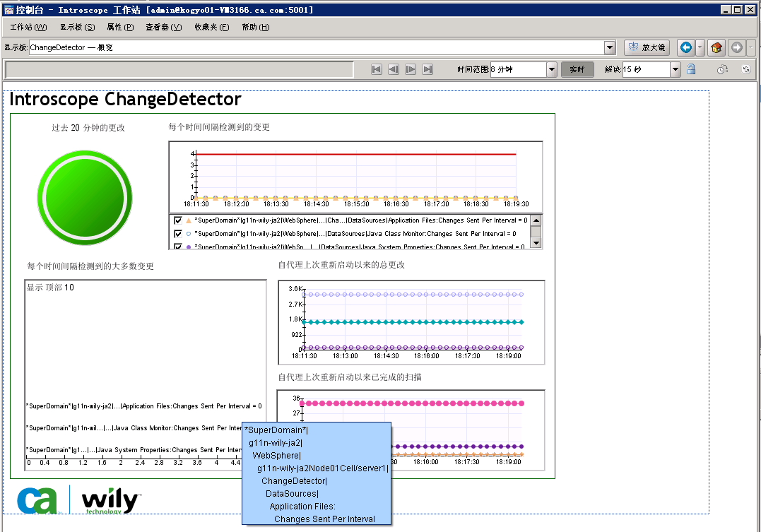
Task: Select the Application Files legend text
Action: [x=360, y=220]
